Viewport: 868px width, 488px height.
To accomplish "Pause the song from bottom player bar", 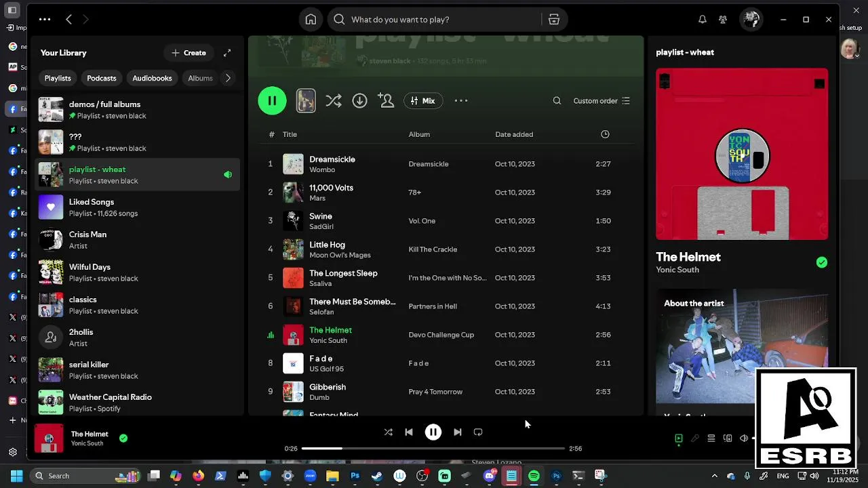I will (x=433, y=432).
